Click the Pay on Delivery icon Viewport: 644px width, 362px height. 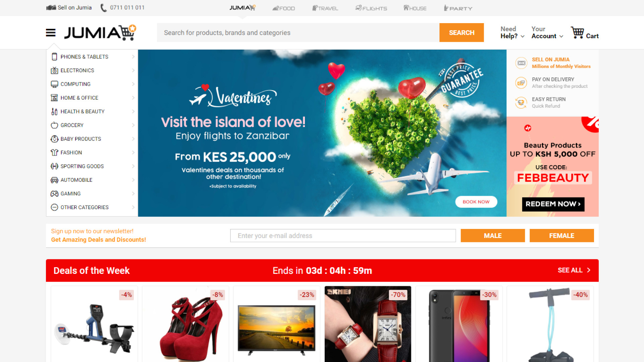point(521,82)
